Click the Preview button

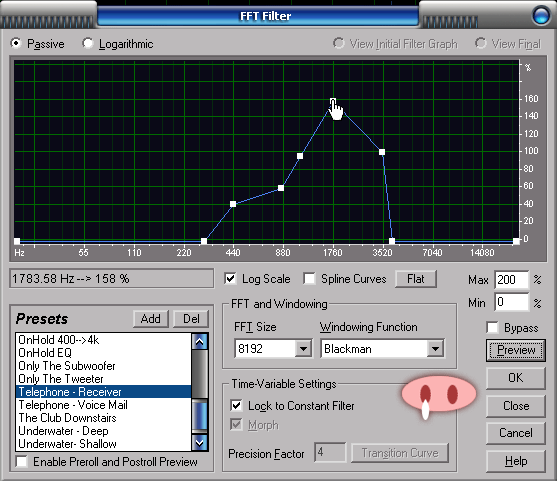[516, 350]
